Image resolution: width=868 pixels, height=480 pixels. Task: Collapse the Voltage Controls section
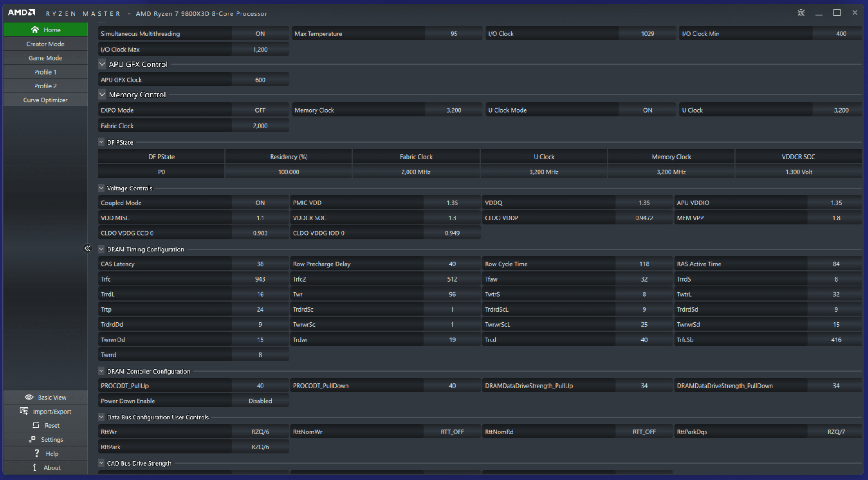(101, 188)
